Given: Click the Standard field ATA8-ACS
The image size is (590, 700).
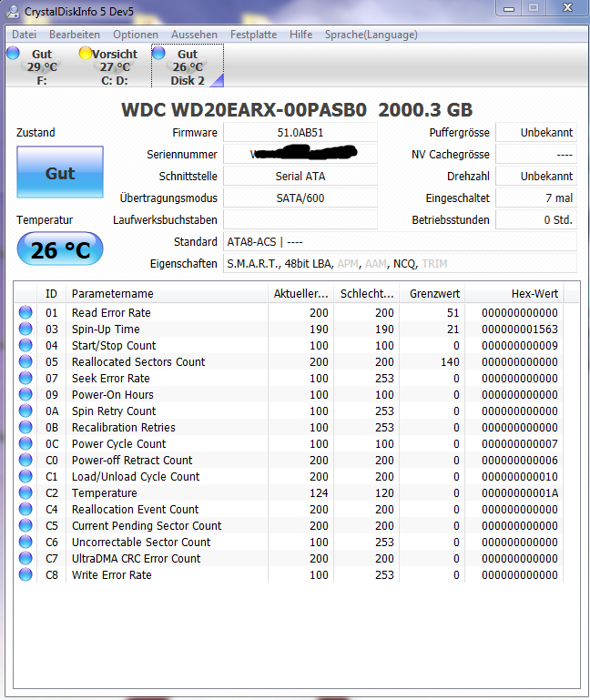Looking at the screenshot, I should click(x=400, y=242).
